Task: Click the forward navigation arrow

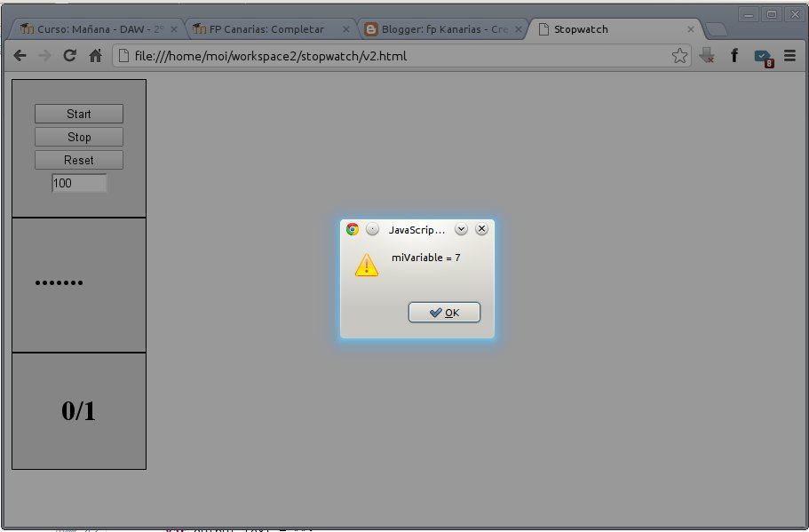Action: click(44, 55)
